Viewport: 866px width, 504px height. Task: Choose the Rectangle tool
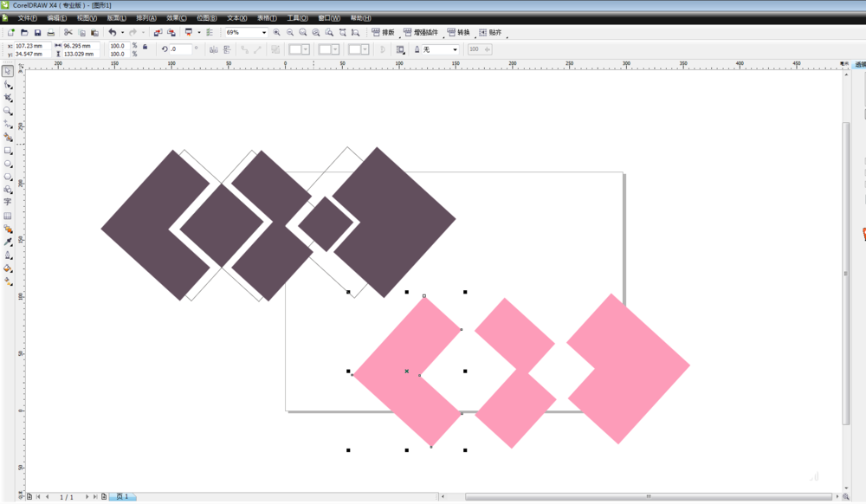click(8, 150)
